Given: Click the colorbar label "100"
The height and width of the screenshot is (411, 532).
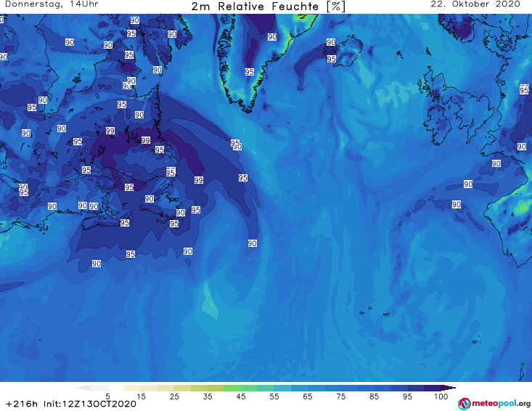Looking at the screenshot, I should 441,396.
